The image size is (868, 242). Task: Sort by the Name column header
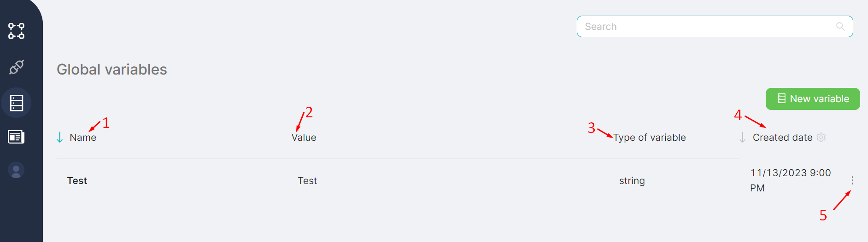pos(83,138)
